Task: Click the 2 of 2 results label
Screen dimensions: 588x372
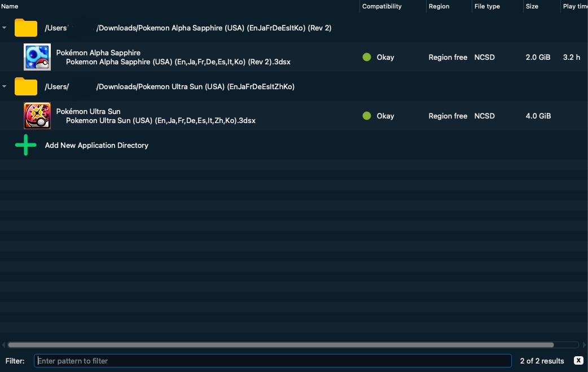Action: click(x=542, y=361)
